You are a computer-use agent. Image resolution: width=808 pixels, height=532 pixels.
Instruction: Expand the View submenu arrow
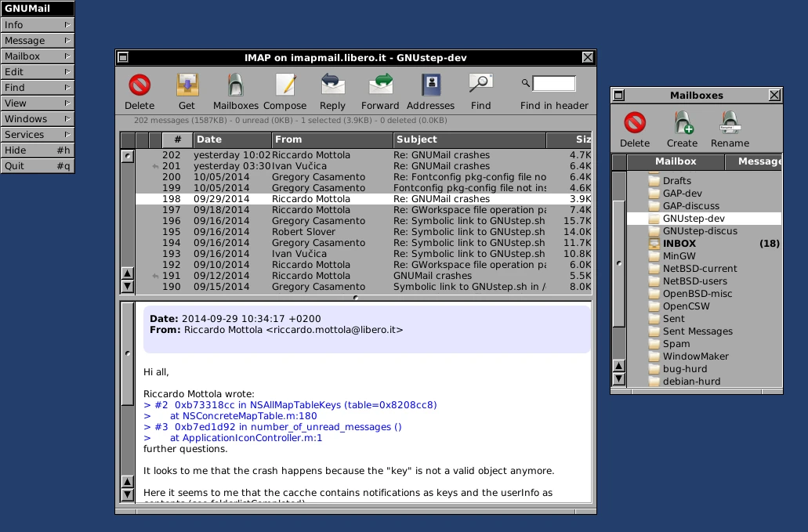[x=69, y=103]
